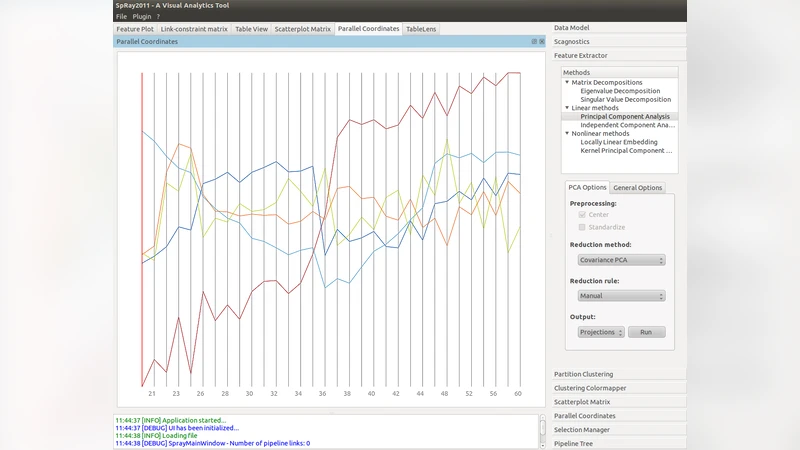
Task: Enable the Standardize checkbox
Action: (x=582, y=227)
